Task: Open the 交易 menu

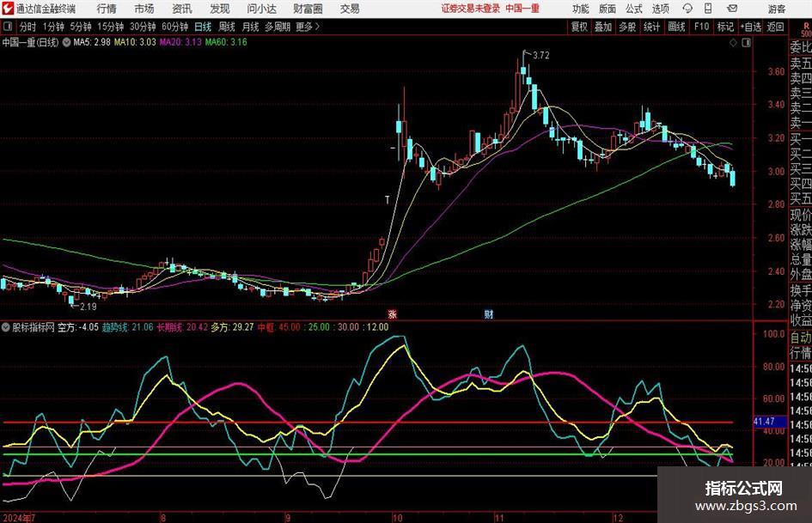Action: coord(350,9)
